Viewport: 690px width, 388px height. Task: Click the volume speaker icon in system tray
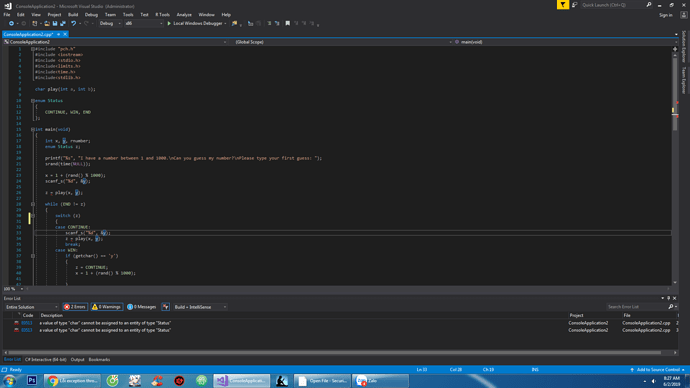pyautogui.click(x=654, y=381)
